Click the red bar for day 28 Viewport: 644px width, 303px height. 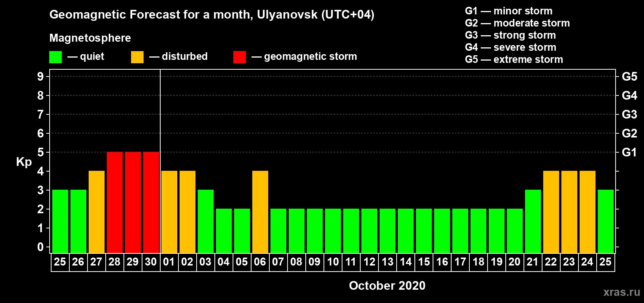click(x=114, y=202)
